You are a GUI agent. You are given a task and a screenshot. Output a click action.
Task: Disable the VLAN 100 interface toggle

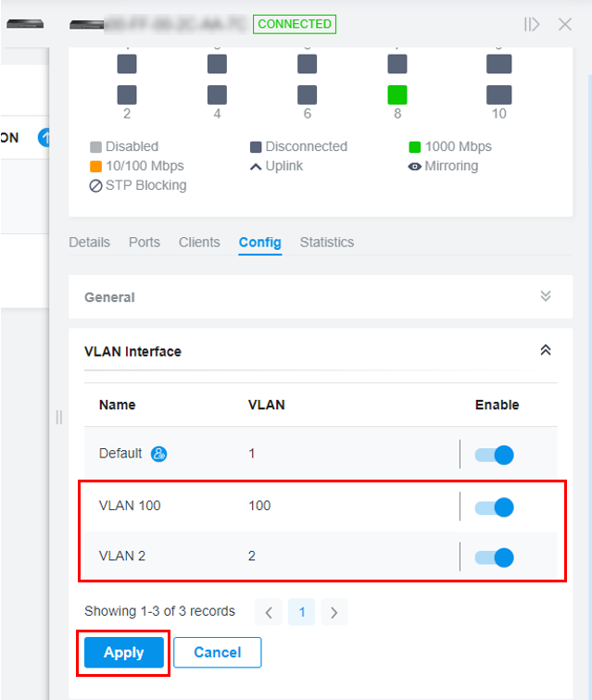tap(494, 507)
